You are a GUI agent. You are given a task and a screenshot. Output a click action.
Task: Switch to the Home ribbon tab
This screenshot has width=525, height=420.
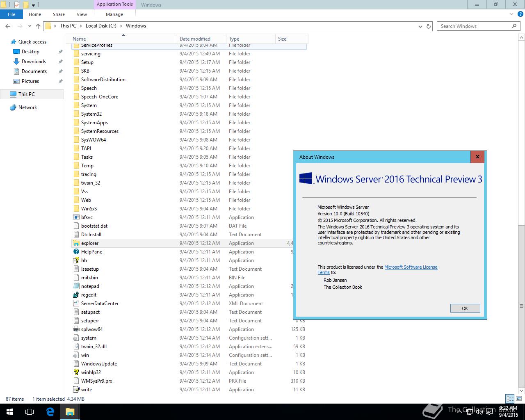(35, 14)
